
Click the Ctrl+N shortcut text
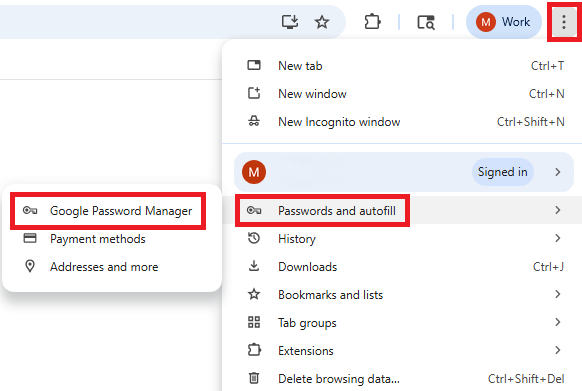[546, 94]
